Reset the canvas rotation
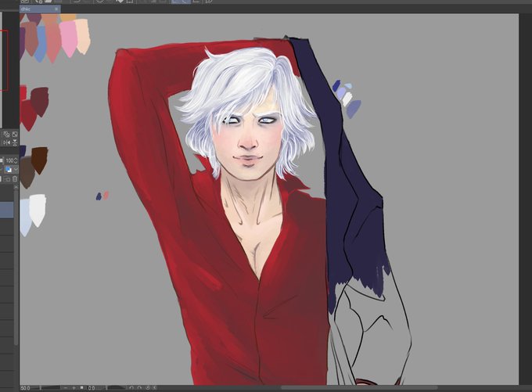The height and width of the screenshot is (392, 532). pyautogui.click(x=148, y=387)
